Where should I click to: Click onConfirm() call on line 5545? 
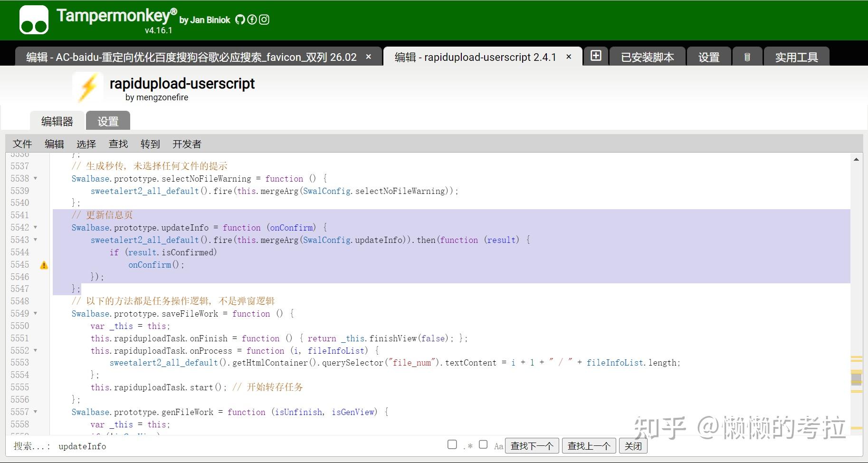pyautogui.click(x=156, y=265)
